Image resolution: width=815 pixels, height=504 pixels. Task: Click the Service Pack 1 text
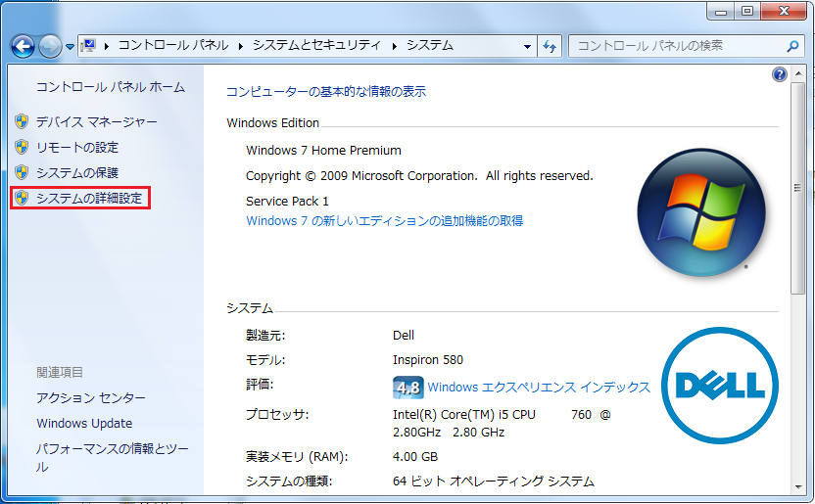coord(287,202)
